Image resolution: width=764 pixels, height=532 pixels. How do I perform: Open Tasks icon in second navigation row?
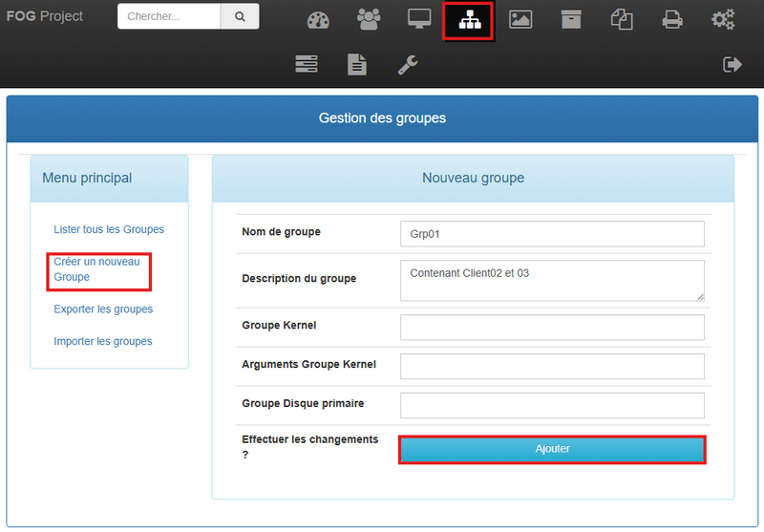307,64
